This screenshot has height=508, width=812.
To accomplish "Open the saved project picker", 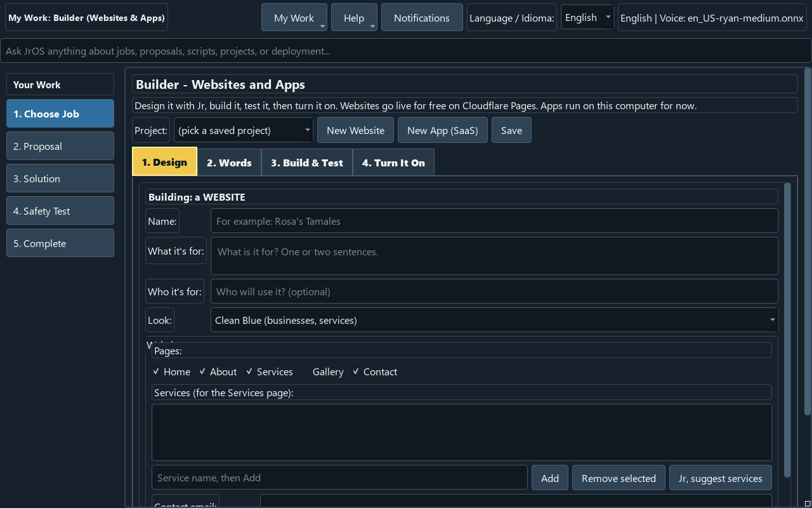I will pyautogui.click(x=244, y=130).
